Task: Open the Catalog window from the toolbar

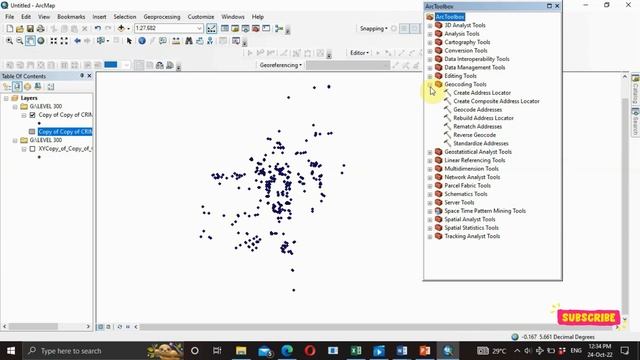Action: (x=235, y=29)
